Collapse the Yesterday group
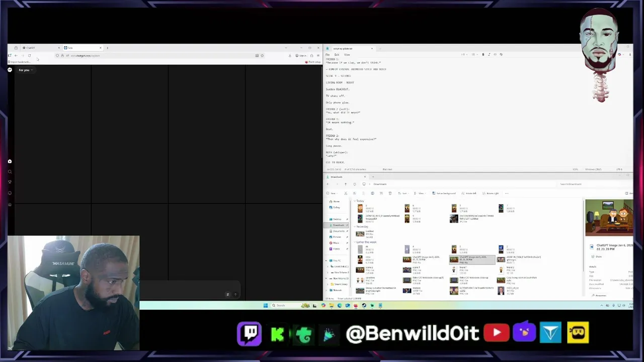The image size is (644, 362). [355, 227]
